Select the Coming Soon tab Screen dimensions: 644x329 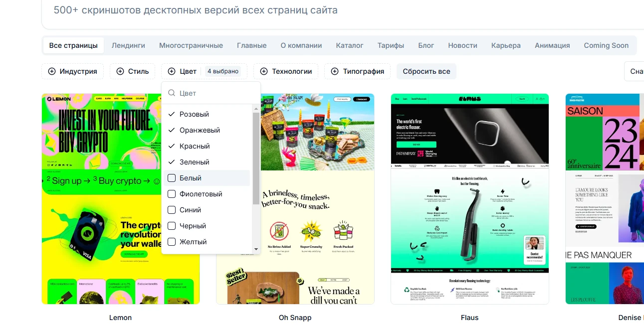coord(606,45)
